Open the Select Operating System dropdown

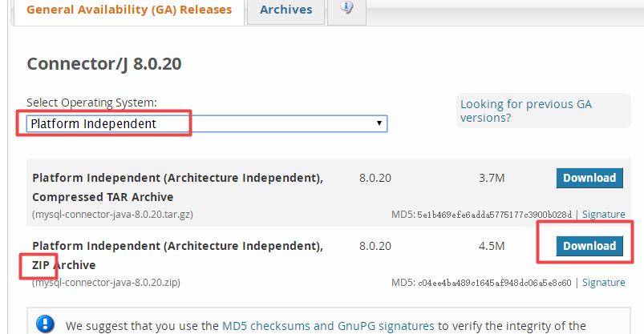(x=206, y=123)
